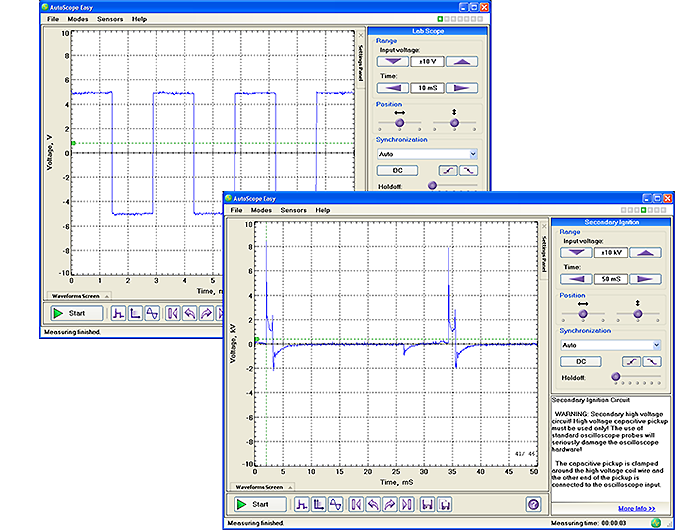
Task: Click the first save icon in Secondary Ignition toolbar
Action: click(427, 504)
